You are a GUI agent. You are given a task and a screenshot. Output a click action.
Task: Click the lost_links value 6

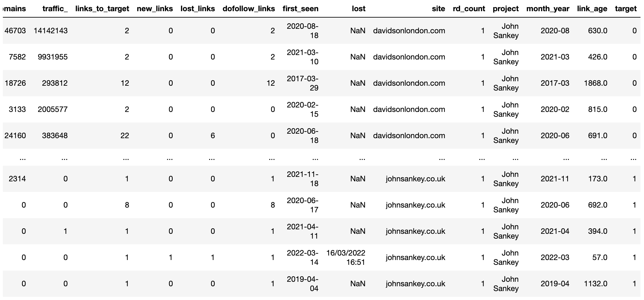click(213, 136)
